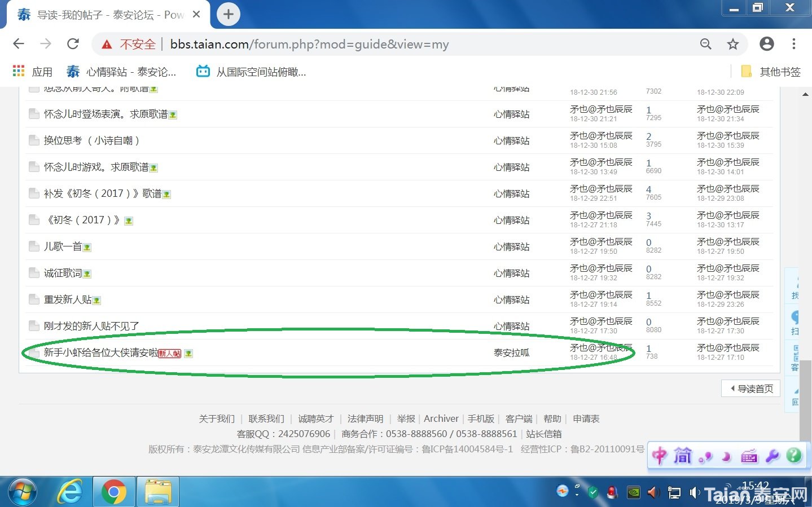Click the IME keyboard soft-keyboard icon
812x507 pixels.
point(749,456)
